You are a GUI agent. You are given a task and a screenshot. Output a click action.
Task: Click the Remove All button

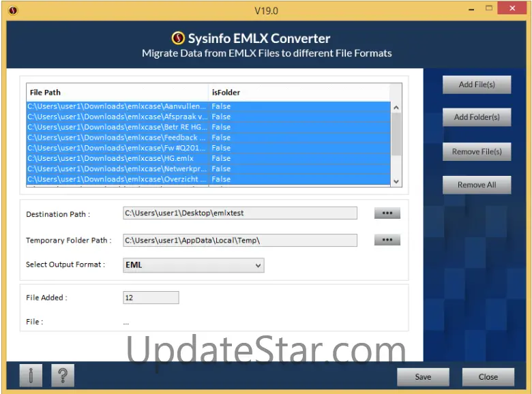click(476, 185)
